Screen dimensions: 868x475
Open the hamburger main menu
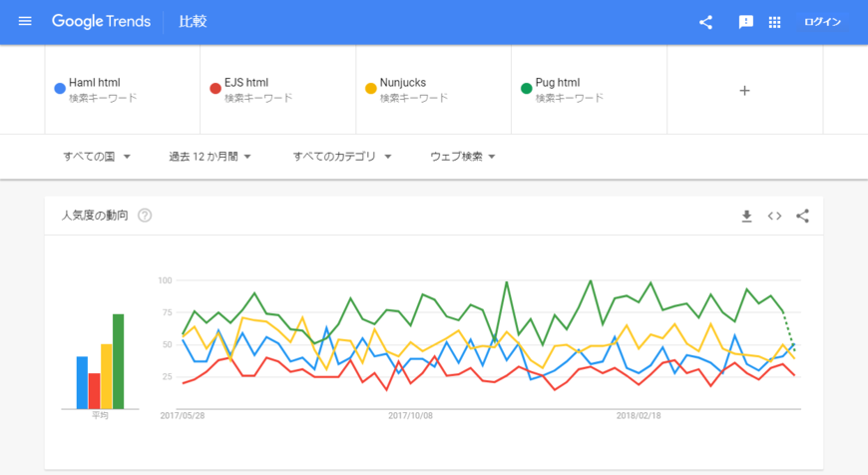coord(25,21)
